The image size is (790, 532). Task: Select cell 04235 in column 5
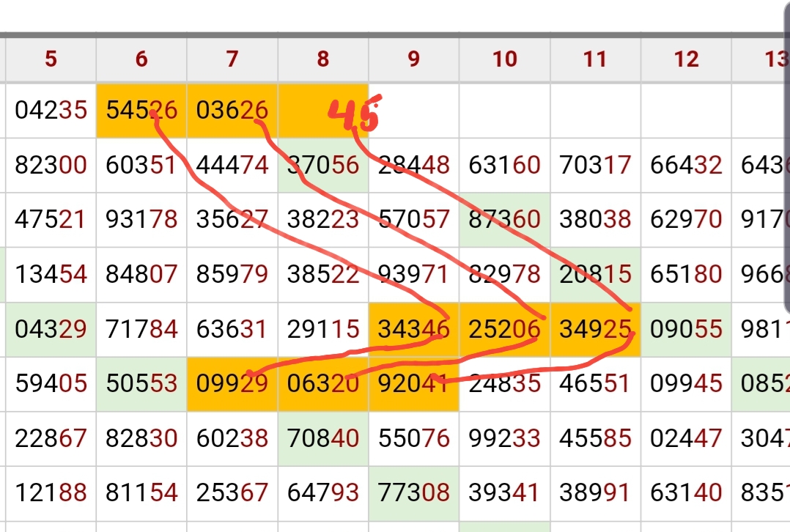[51, 110]
